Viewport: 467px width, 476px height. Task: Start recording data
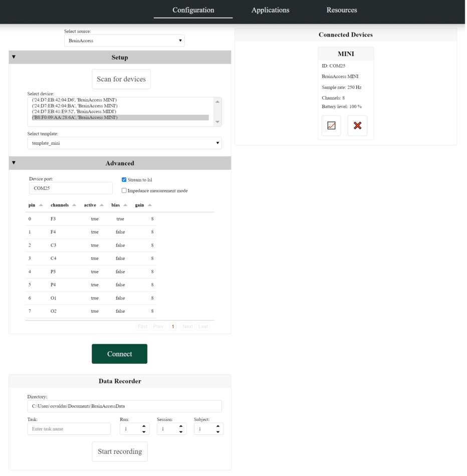(119, 451)
